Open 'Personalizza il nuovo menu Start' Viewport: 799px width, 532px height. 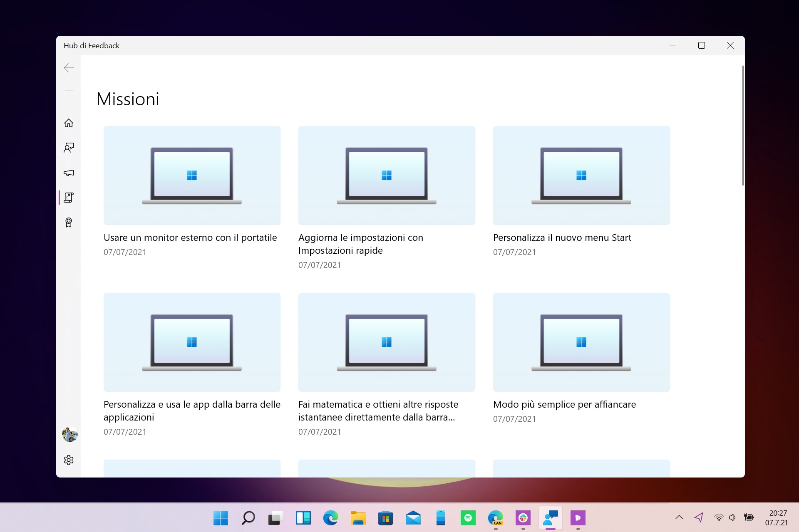pyautogui.click(x=562, y=238)
